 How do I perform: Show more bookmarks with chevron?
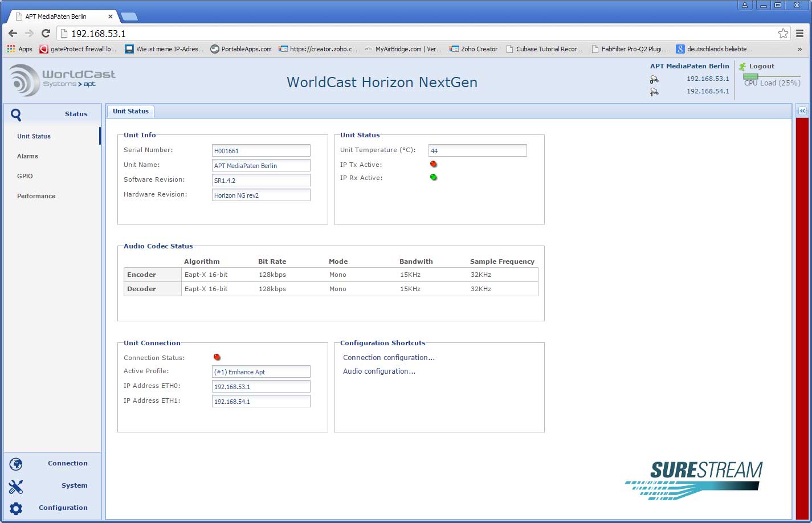(799, 49)
